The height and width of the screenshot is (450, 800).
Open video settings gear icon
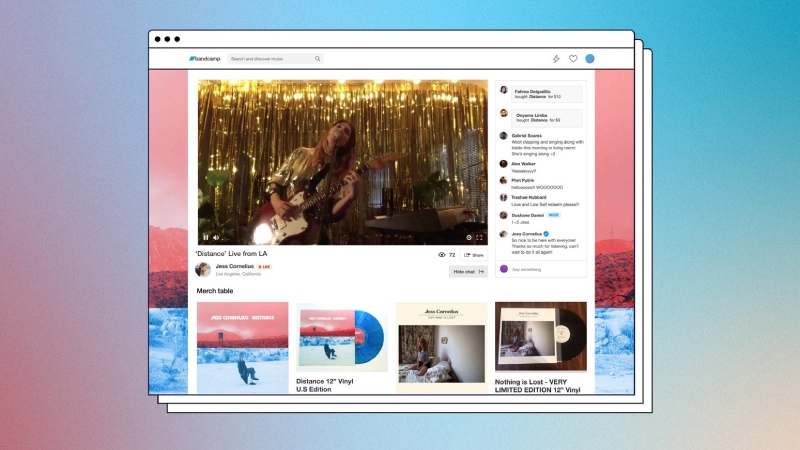(469, 237)
